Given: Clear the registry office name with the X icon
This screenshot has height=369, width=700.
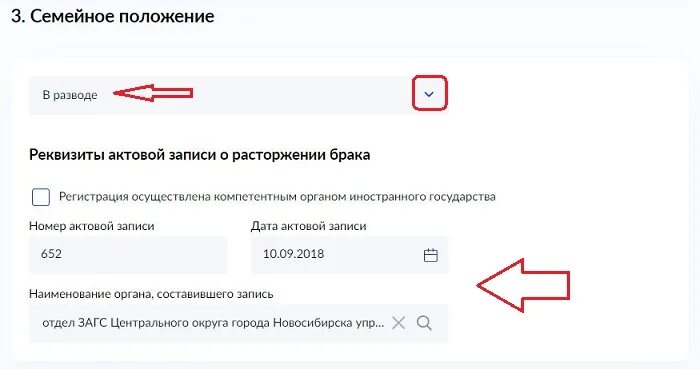Looking at the screenshot, I should coord(398,323).
